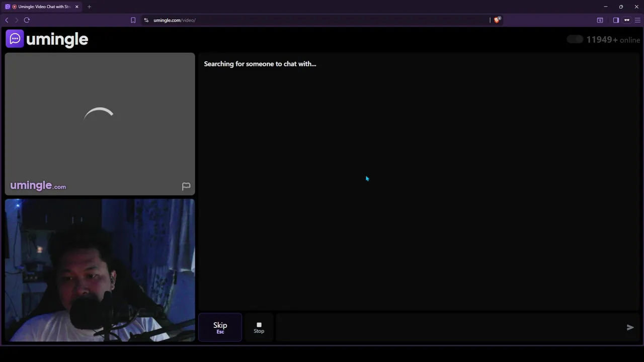
Task: Open the browser main hamburger menu
Action: tap(637, 20)
